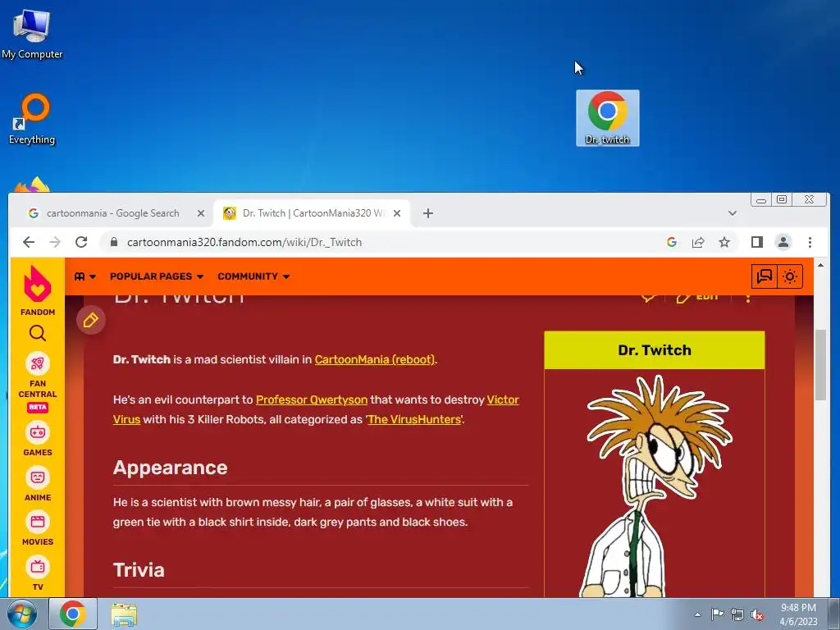The height and width of the screenshot is (630, 840).
Task: Open Chrome three-dot menu
Action: tap(810, 242)
